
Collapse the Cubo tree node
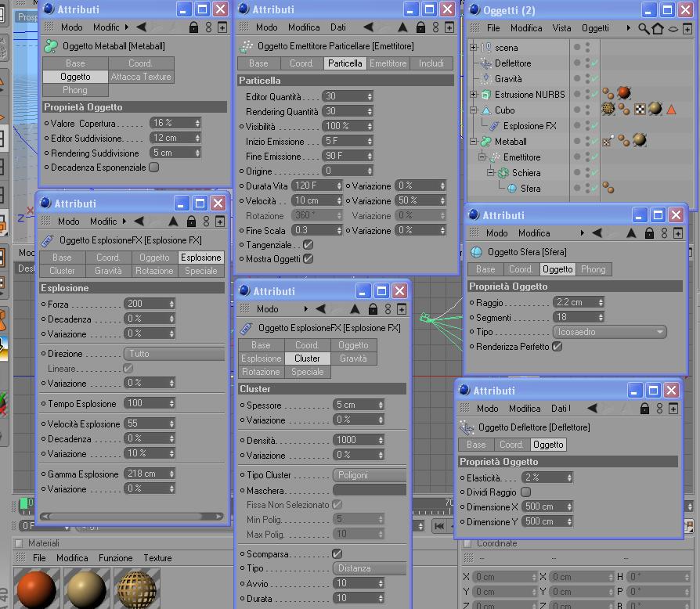coord(473,110)
